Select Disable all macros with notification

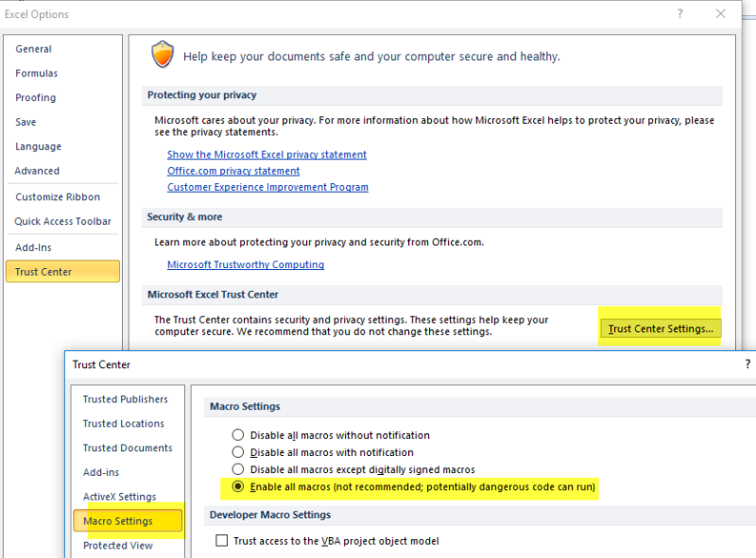coord(238,452)
